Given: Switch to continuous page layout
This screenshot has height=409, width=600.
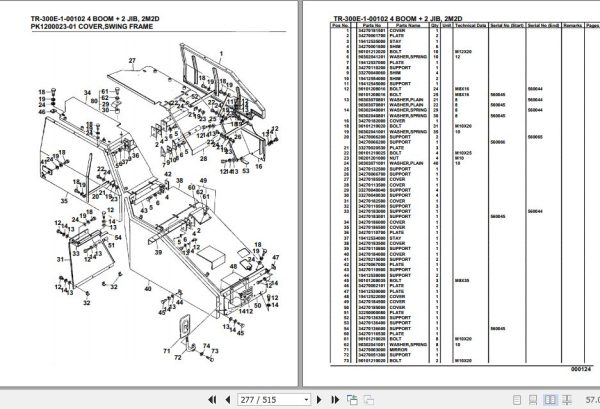Looking at the screenshot, I should tap(533, 400).
